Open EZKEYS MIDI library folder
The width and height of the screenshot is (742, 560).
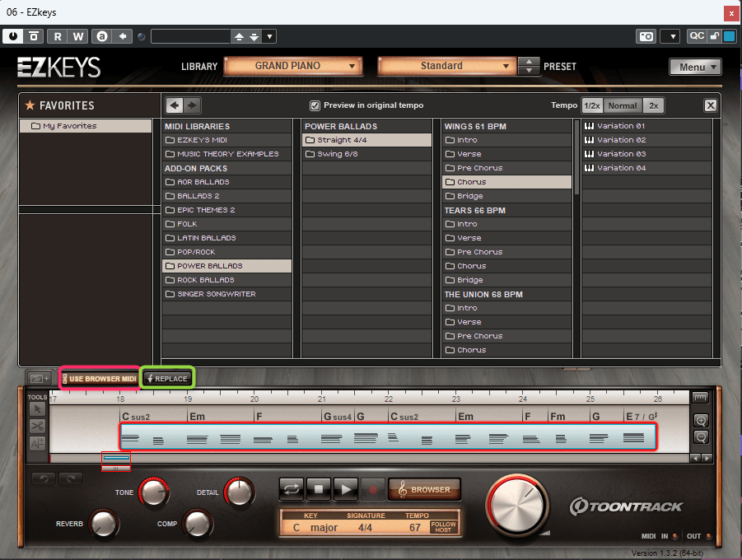point(226,140)
